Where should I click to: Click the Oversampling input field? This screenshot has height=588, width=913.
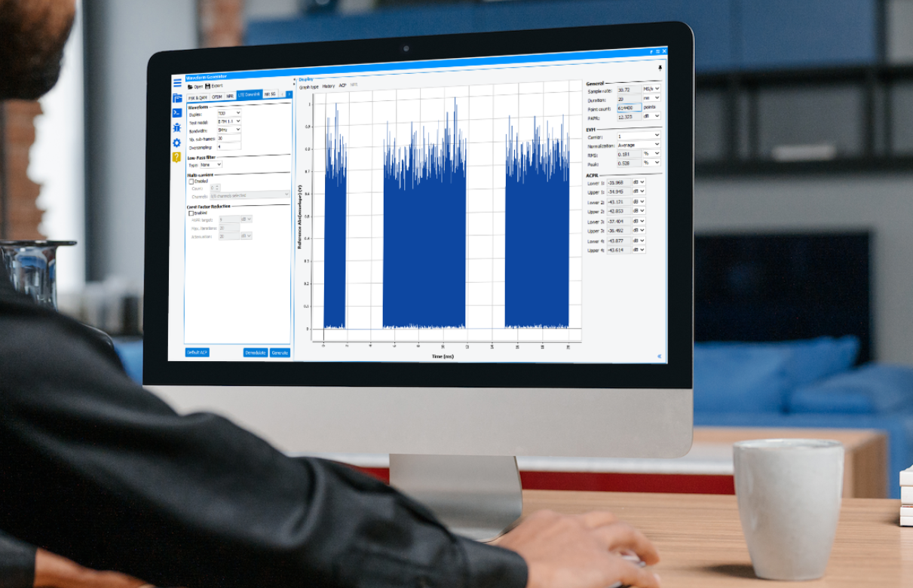(229, 147)
